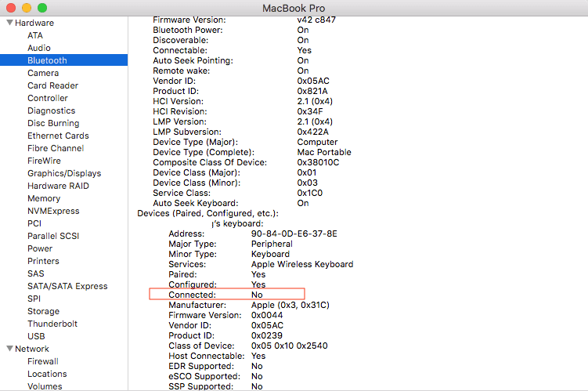Click the "'s keyboard:" device heading
Viewport: 588px width, 391px height.
tap(237, 223)
